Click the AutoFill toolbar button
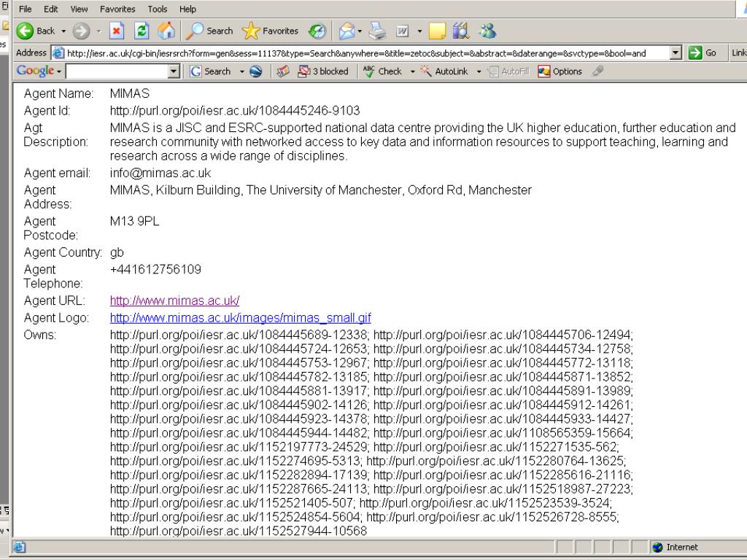Viewport: 747px width, 560px height. coord(508,71)
